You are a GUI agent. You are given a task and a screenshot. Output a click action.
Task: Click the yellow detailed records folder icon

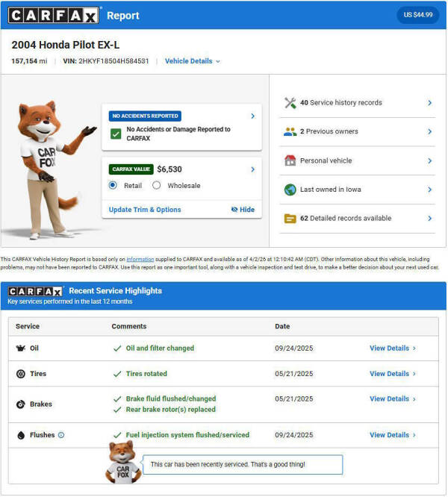click(290, 219)
